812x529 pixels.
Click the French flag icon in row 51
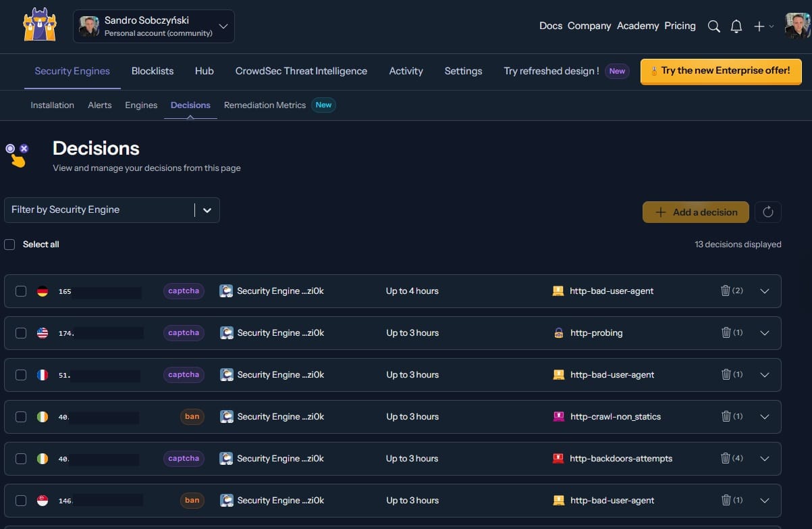coord(43,375)
